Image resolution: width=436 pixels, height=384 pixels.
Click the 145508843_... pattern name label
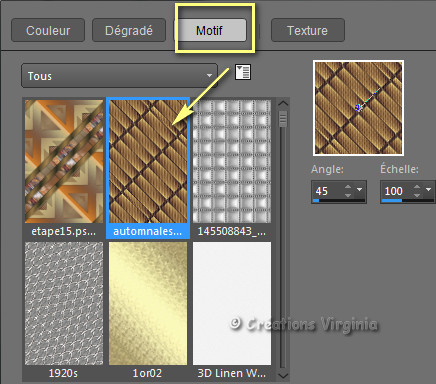232,231
